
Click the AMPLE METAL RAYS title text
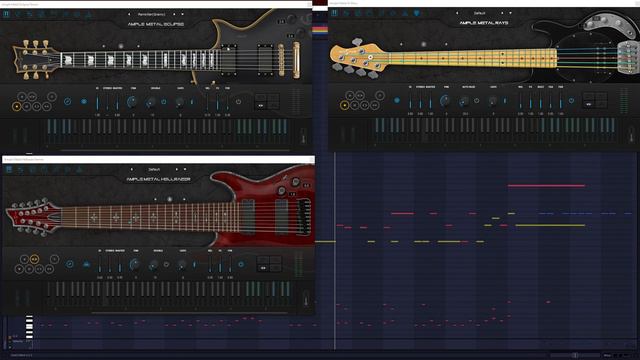[x=484, y=23]
